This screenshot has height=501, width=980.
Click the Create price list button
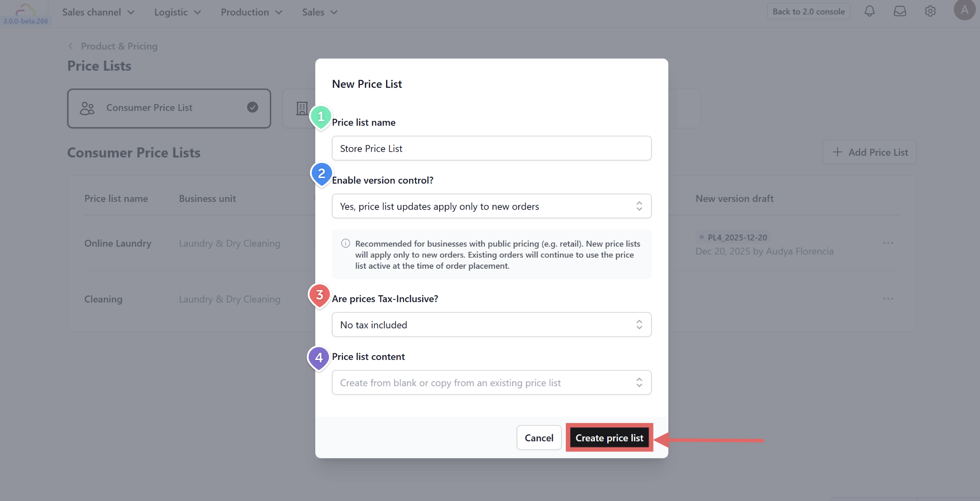[x=609, y=438]
